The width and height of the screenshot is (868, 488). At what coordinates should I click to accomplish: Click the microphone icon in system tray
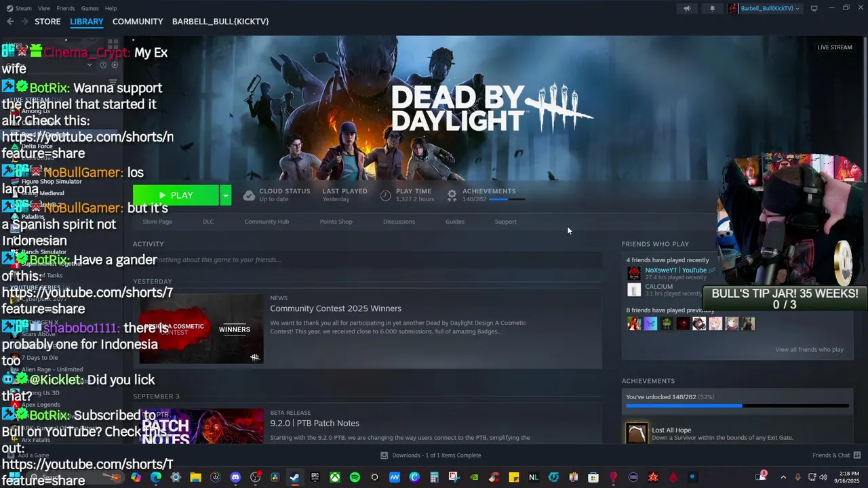click(797, 477)
